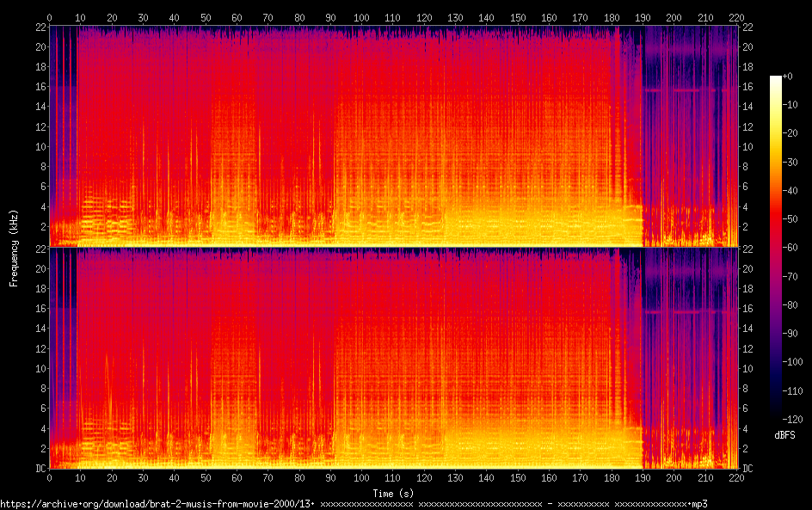Image resolution: width=812 pixels, height=510 pixels.
Task: Click "16" kHz tick left of upper channel
Action: 41,87
